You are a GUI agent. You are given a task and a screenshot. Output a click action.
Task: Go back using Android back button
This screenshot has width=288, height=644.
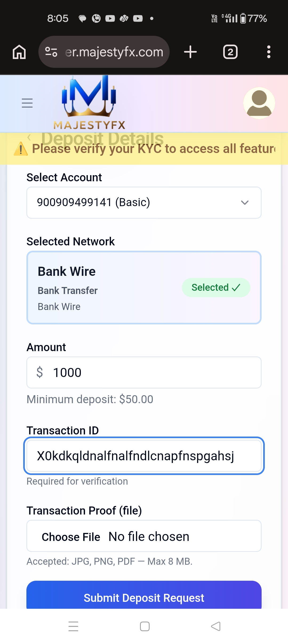tap(216, 626)
